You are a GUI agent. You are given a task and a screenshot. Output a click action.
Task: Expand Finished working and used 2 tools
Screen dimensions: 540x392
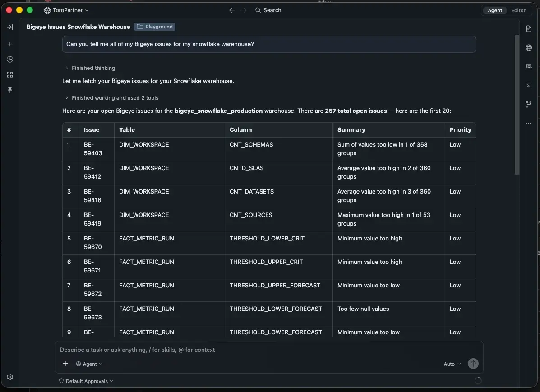coord(111,98)
